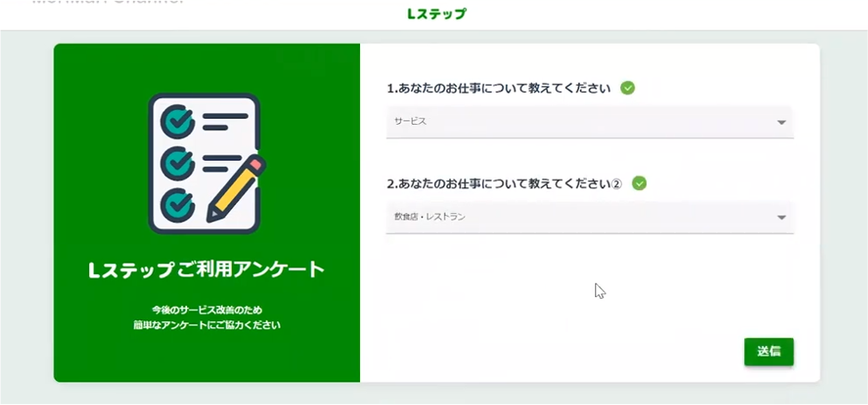Click the top checked circle in illustration

[x=177, y=120]
